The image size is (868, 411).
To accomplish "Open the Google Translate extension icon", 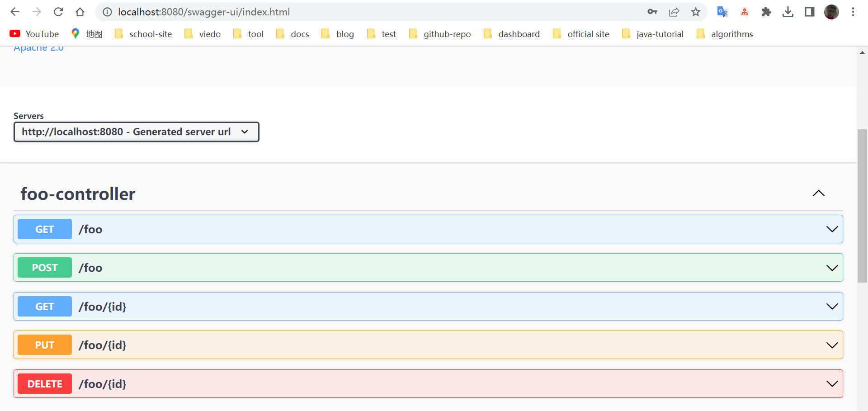I will (722, 12).
